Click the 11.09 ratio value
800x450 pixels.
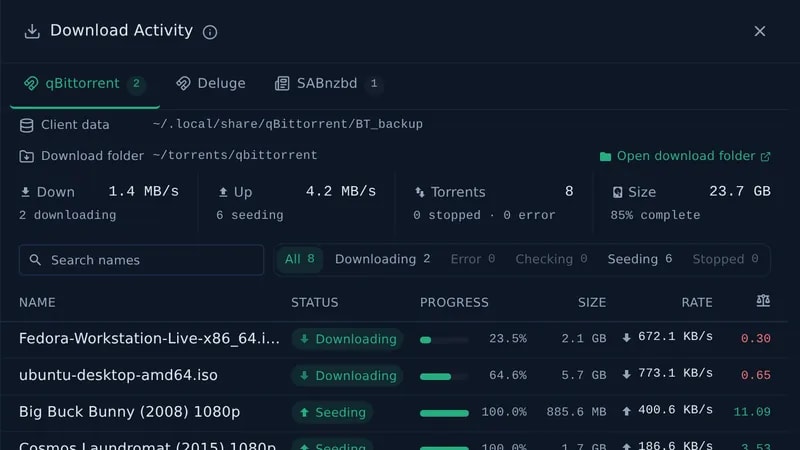pos(752,412)
